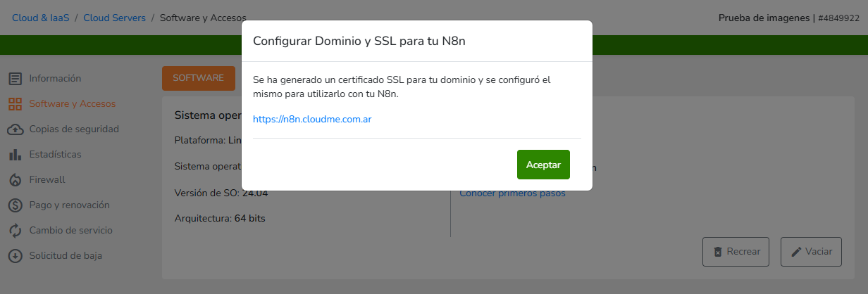This screenshot has height=294, width=868.
Task: Click the SSL certificate generated message text
Action: (x=402, y=87)
